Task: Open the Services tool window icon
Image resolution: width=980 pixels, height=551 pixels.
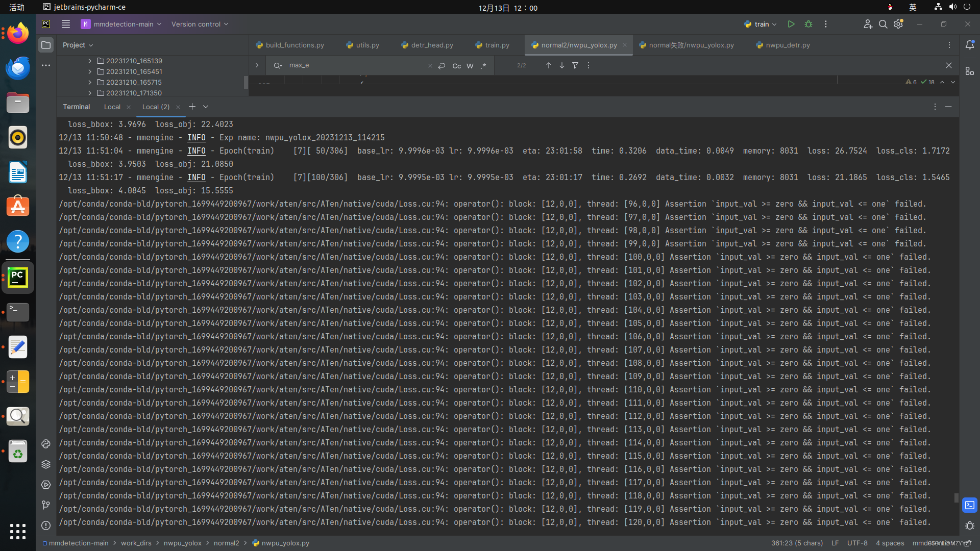Action: [46, 485]
